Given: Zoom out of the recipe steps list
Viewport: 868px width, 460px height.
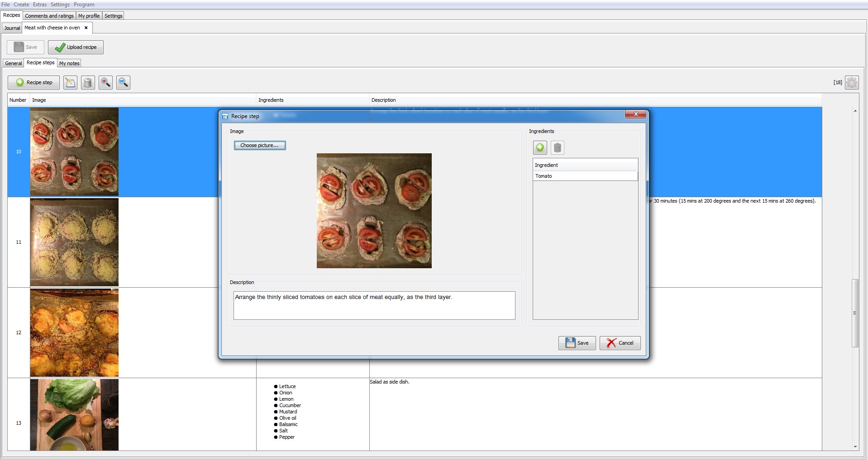Looking at the screenshot, I should click(123, 82).
